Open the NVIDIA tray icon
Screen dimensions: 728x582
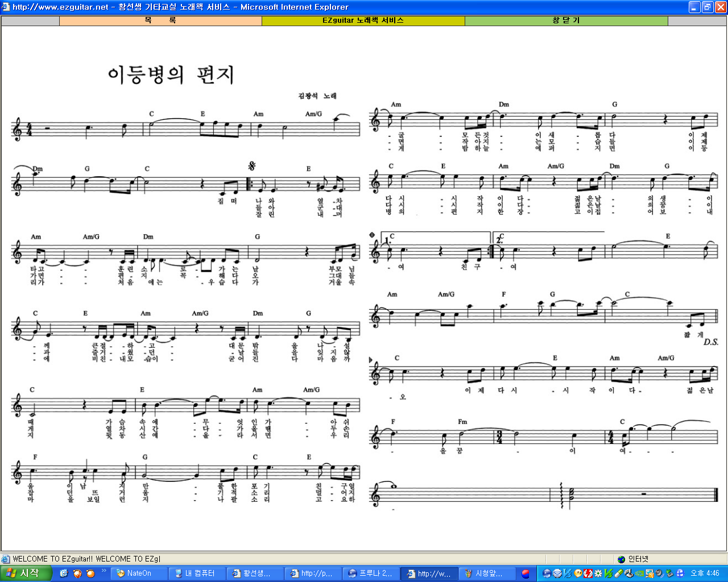639,573
